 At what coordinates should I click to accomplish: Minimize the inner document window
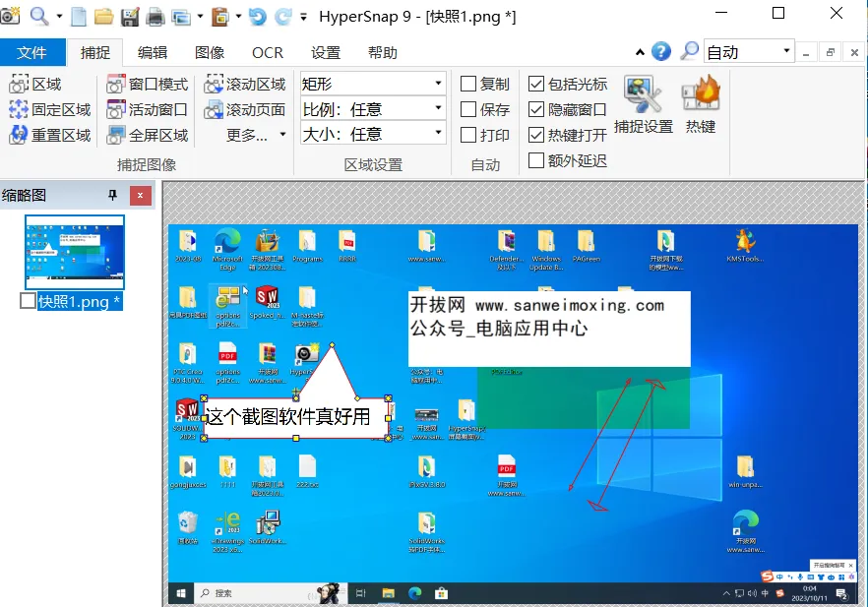coord(806,52)
